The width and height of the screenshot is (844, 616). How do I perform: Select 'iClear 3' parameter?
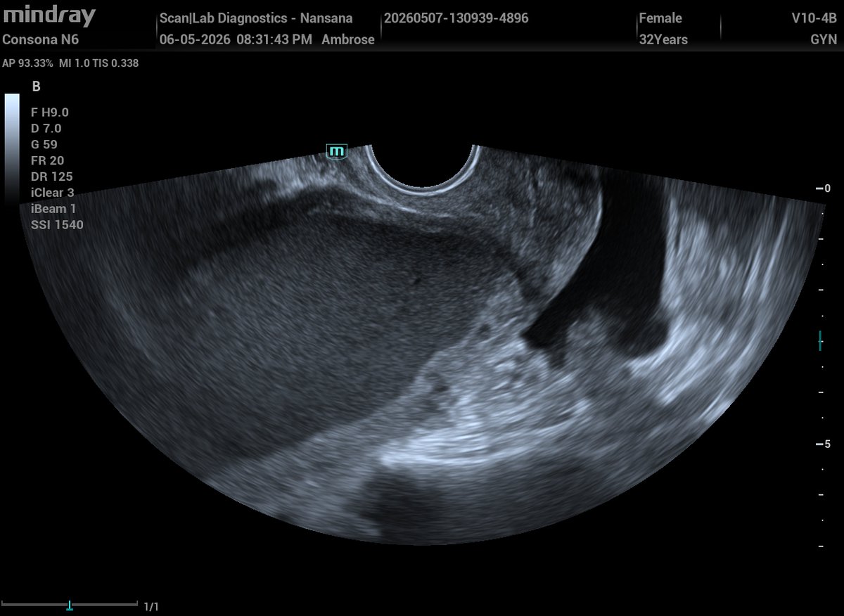coord(53,193)
